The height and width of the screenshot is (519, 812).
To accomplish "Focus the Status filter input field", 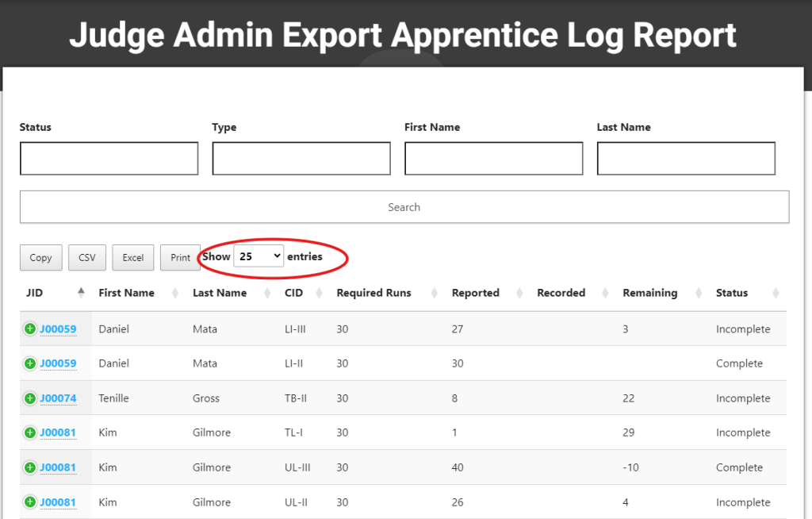I will (109, 159).
